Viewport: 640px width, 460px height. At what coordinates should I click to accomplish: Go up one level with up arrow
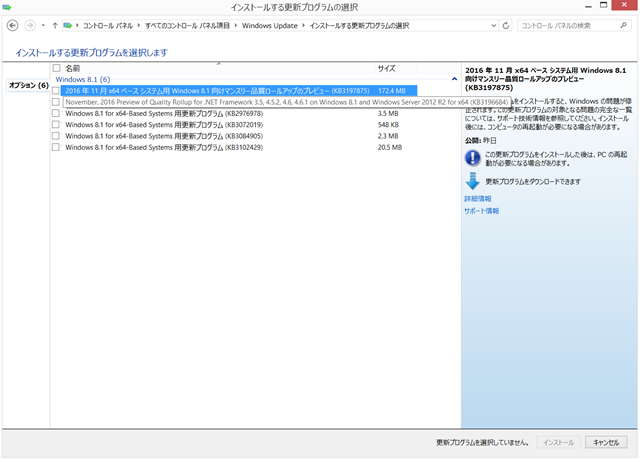[55, 25]
